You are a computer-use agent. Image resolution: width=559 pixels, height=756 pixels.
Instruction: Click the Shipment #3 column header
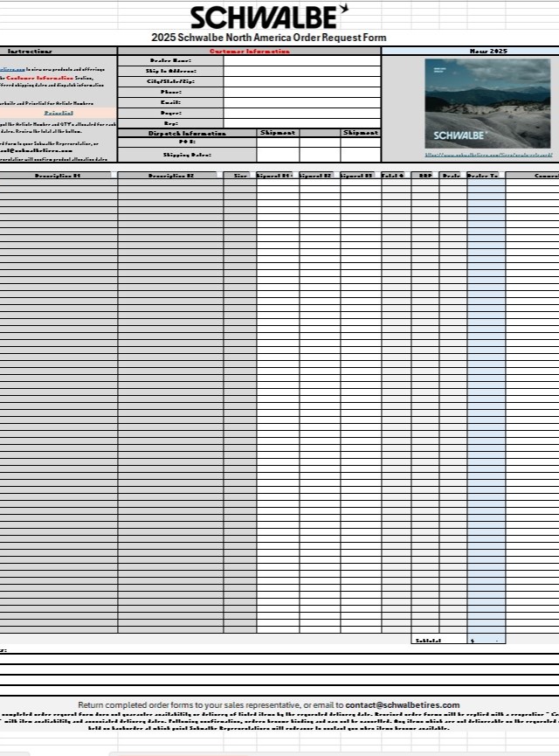coord(361,176)
